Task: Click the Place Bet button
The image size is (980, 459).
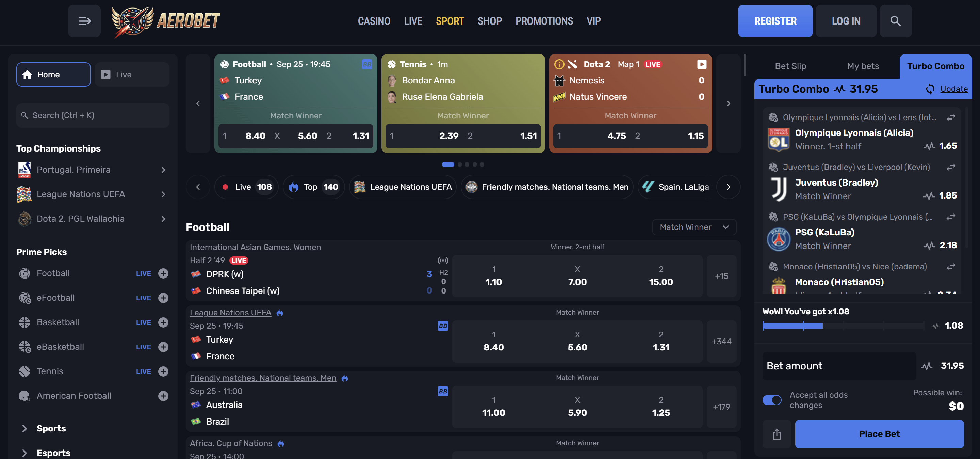Action: 879,434
